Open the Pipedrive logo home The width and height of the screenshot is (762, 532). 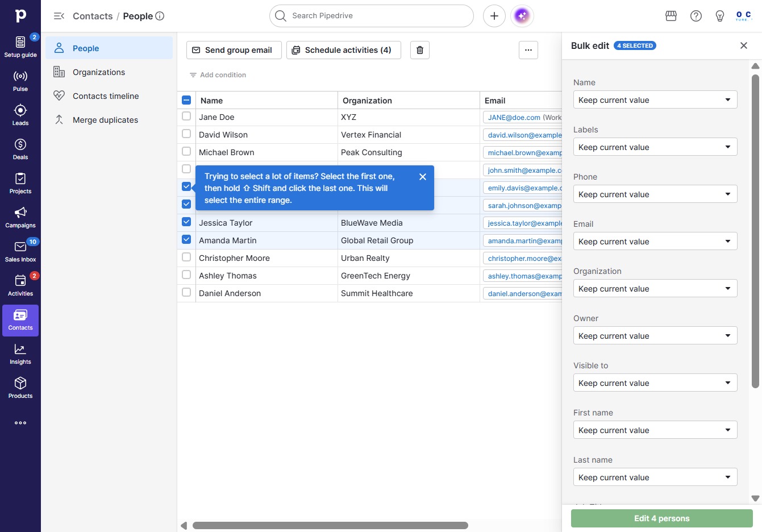[20, 16]
